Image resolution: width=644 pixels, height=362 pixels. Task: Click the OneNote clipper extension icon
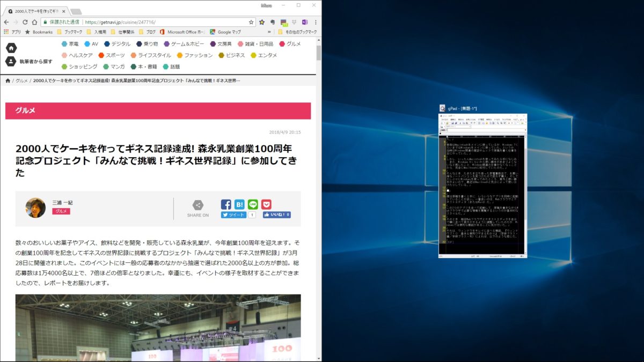(x=305, y=22)
